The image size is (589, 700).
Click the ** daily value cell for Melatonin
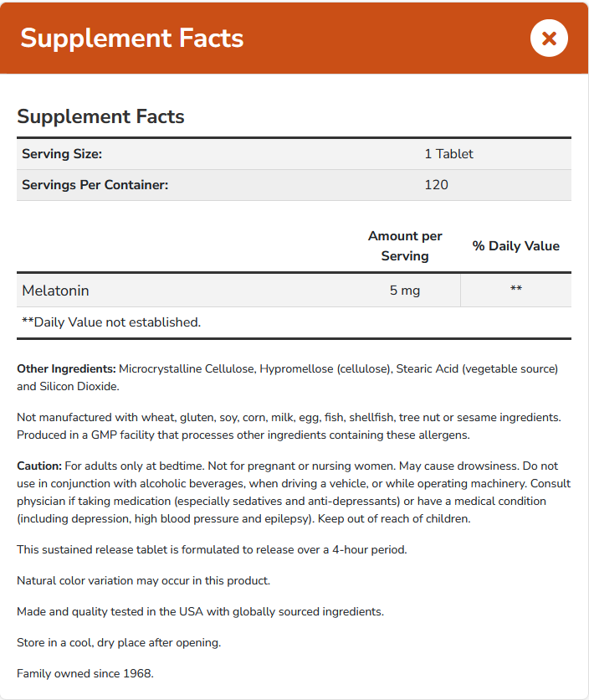click(515, 290)
